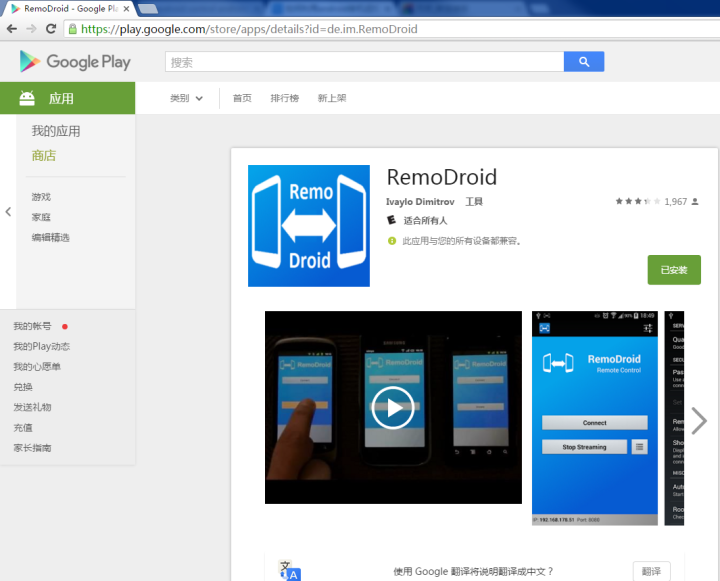Show next screenshots with right chevron
Image resolution: width=720 pixels, height=581 pixels.
(x=699, y=421)
